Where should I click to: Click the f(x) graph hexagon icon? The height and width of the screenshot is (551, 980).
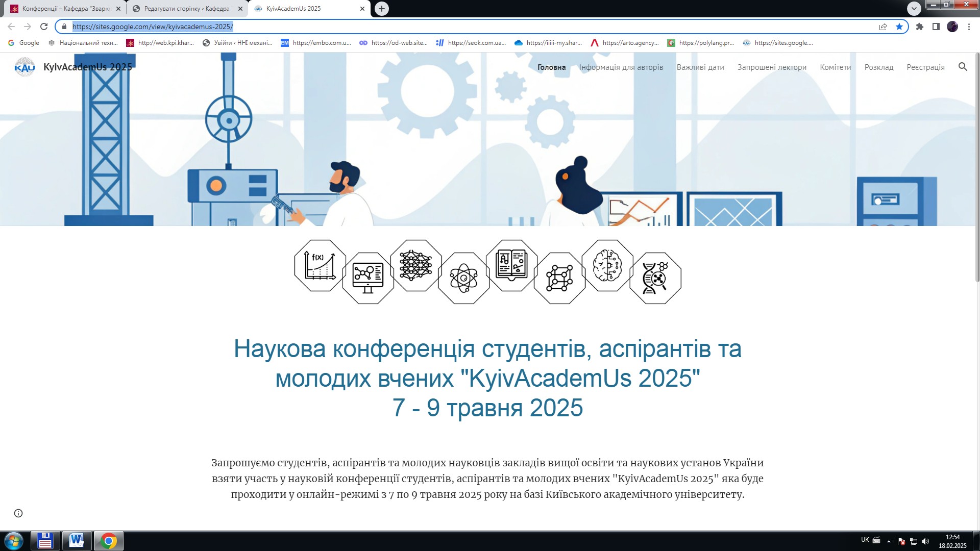(x=320, y=265)
